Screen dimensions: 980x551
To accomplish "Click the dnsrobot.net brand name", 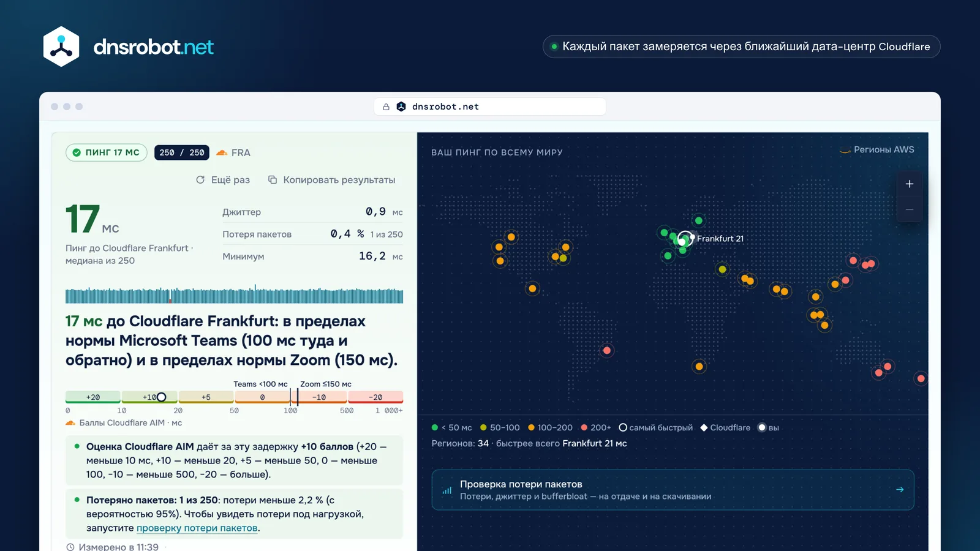I will [154, 47].
